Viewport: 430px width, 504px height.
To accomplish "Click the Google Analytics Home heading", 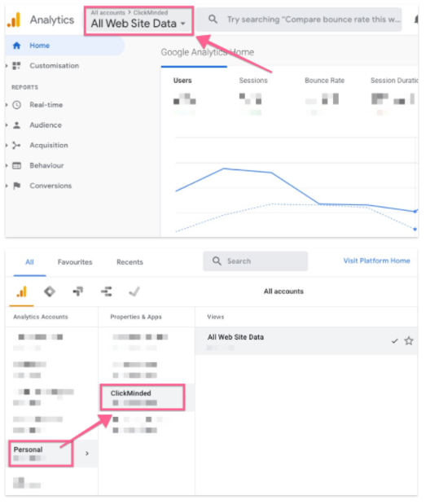I will coord(208,52).
